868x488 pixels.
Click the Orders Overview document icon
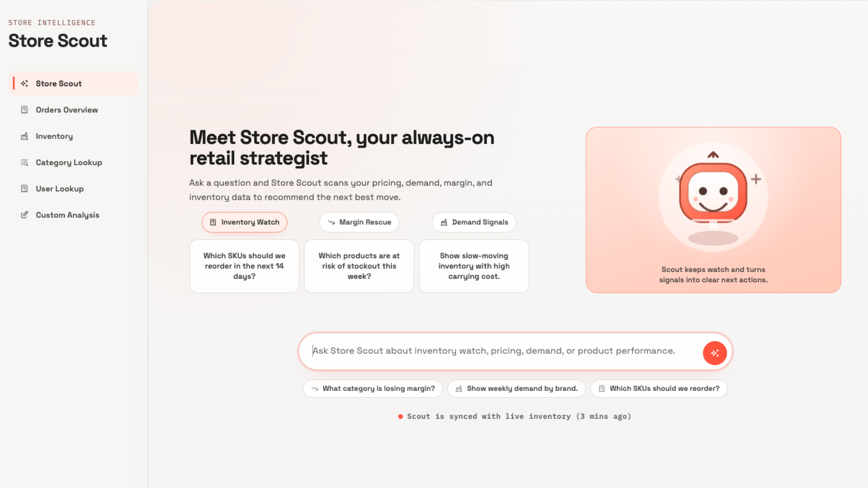tap(24, 110)
